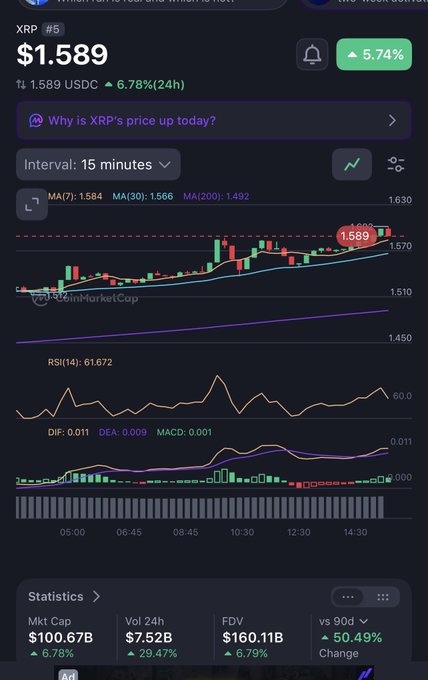Tap the 05:00 time axis label
Image resolution: width=428 pixels, height=680 pixels.
coord(72,532)
